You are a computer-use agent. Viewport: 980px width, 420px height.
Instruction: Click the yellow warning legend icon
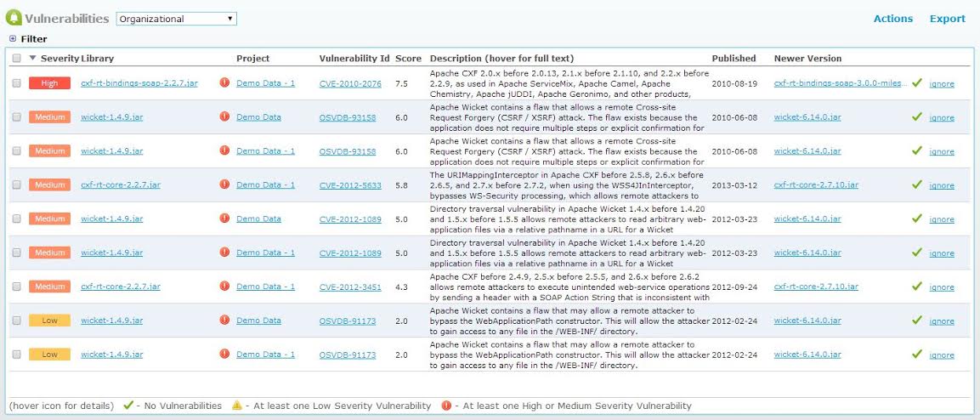[236, 405]
